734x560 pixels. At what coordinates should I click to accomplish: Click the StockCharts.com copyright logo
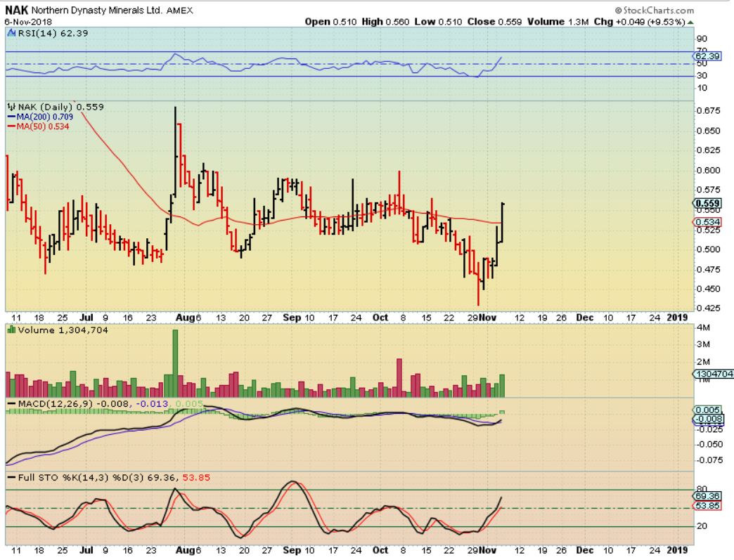[654, 11]
